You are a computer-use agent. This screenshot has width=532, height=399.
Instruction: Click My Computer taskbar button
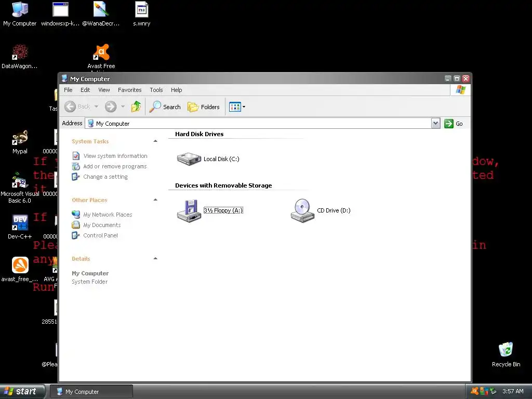tap(91, 392)
